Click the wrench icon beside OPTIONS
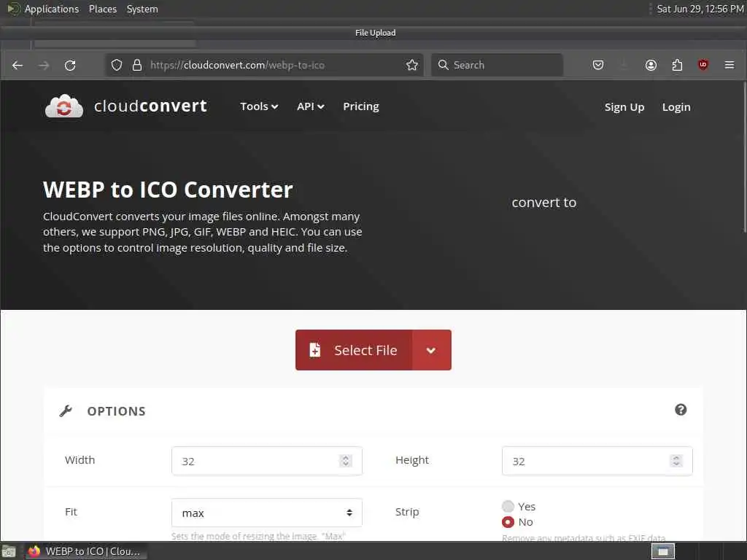This screenshot has width=747, height=560. coord(66,411)
